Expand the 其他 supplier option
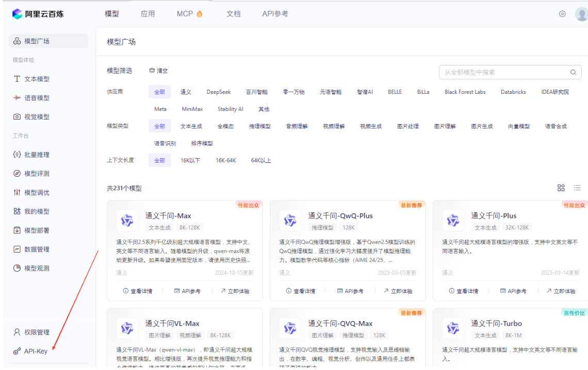The image size is (588, 370). pos(263,109)
